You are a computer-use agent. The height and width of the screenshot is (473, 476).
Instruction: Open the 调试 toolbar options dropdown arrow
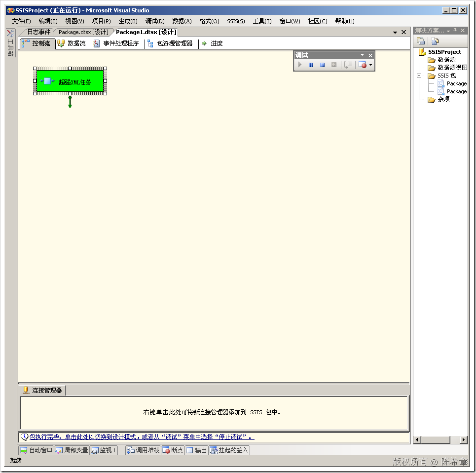coord(362,55)
